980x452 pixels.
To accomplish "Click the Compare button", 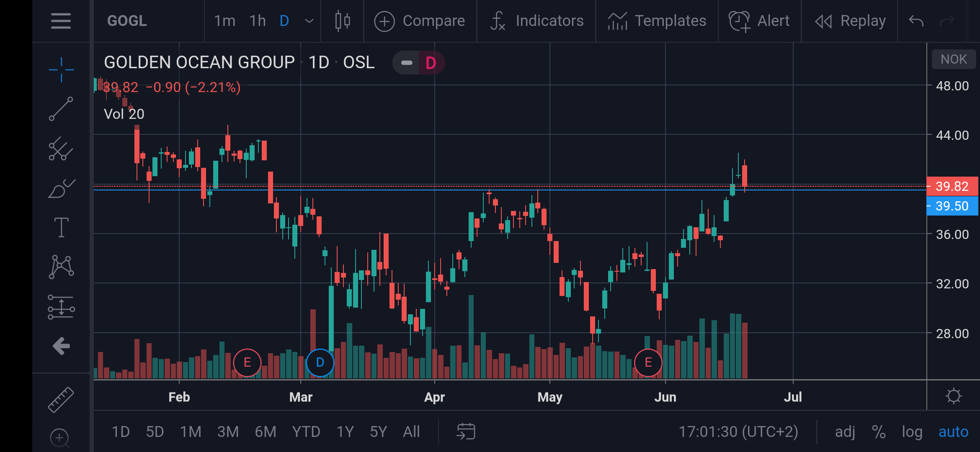I will tap(420, 21).
